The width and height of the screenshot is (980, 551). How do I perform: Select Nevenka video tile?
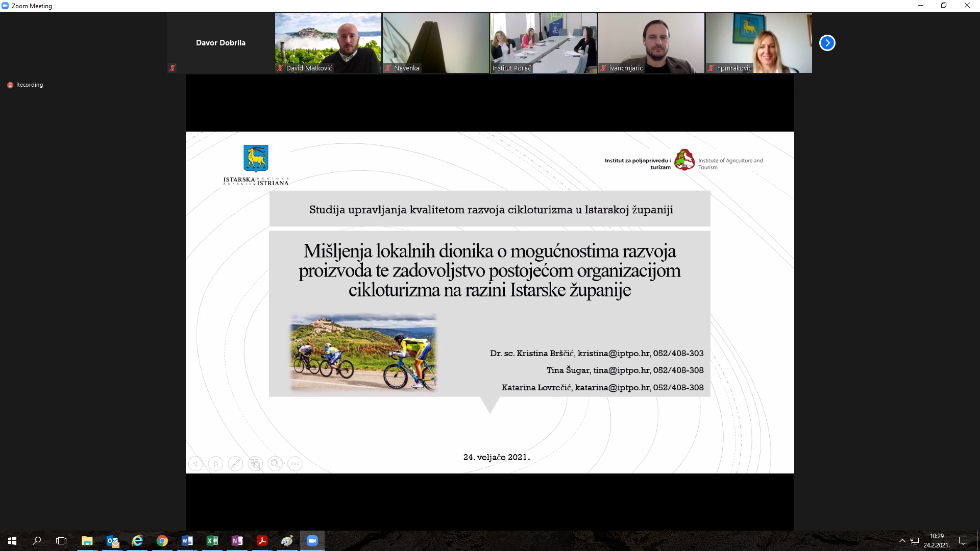click(x=436, y=43)
